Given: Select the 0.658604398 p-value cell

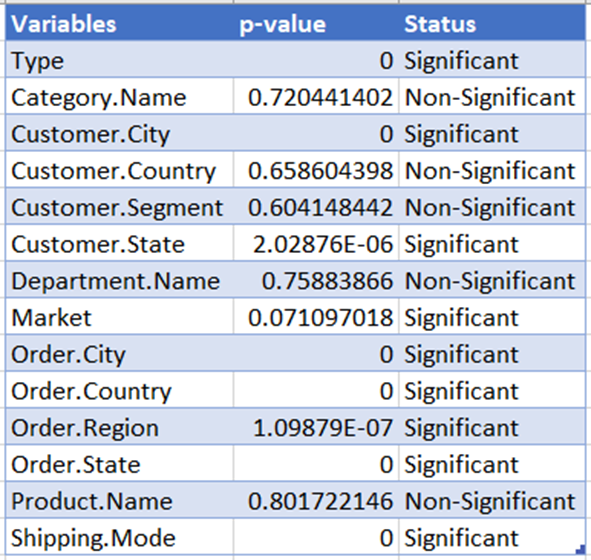Looking at the screenshot, I should pos(316,170).
